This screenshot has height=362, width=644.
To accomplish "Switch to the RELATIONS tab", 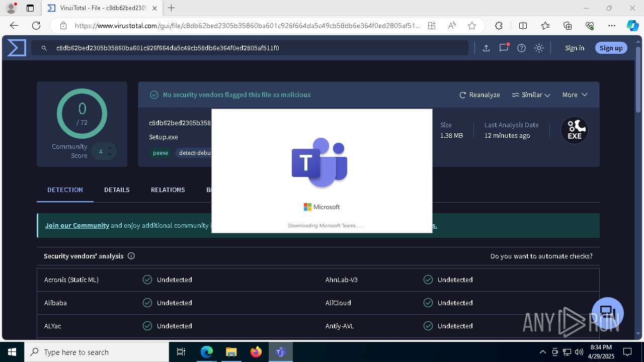I will point(168,190).
